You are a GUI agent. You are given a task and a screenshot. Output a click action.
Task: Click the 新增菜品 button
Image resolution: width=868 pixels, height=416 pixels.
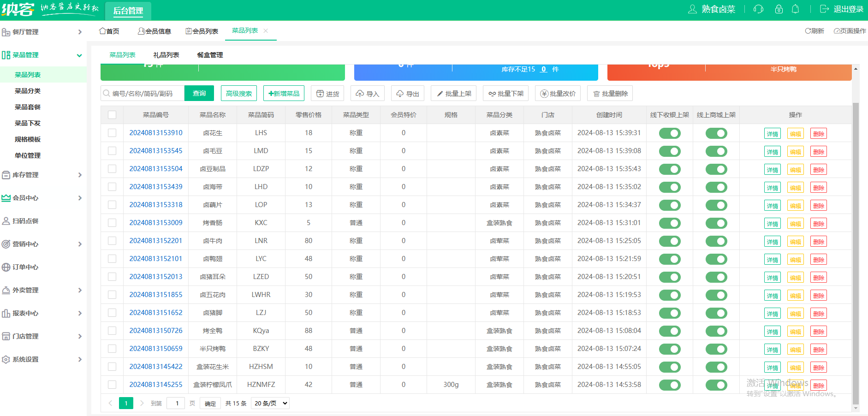tap(284, 94)
